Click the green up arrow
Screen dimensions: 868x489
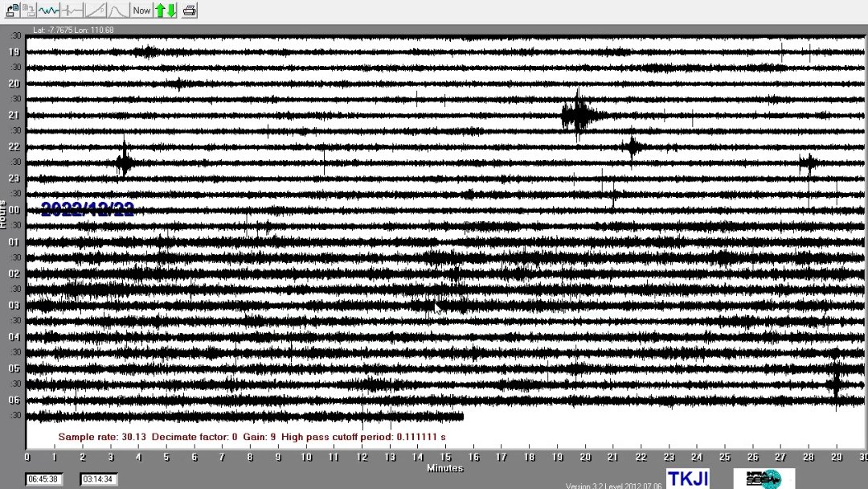click(x=160, y=10)
